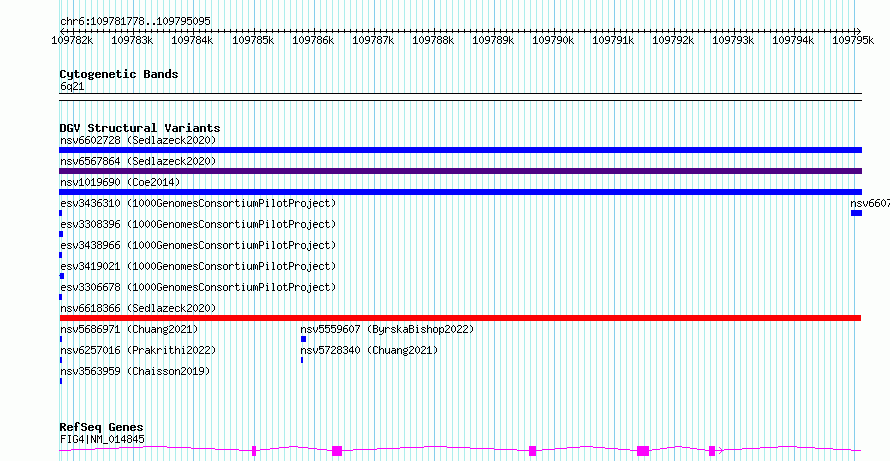Click the blue bar for nsv6602728
The width and height of the screenshot is (890, 461).
pos(460,150)
